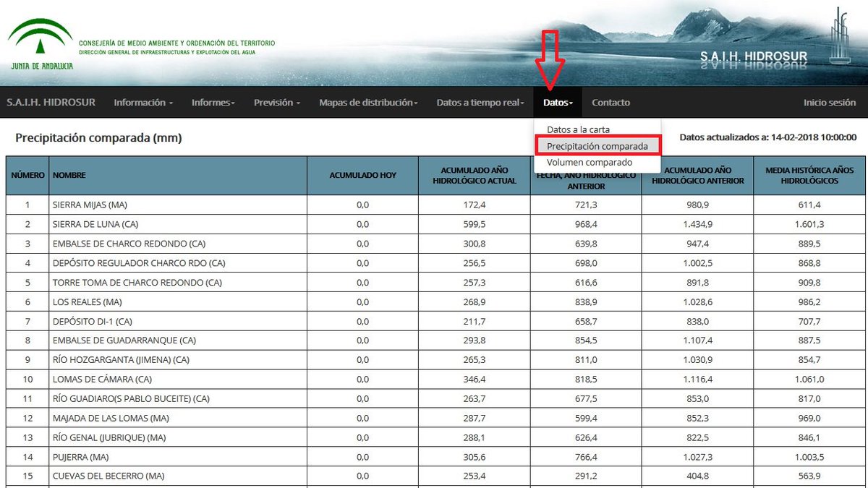Select EMBALSE DE GUADARRANQUE (CA) name
868x488 pixels.
[x=124, y=341]
